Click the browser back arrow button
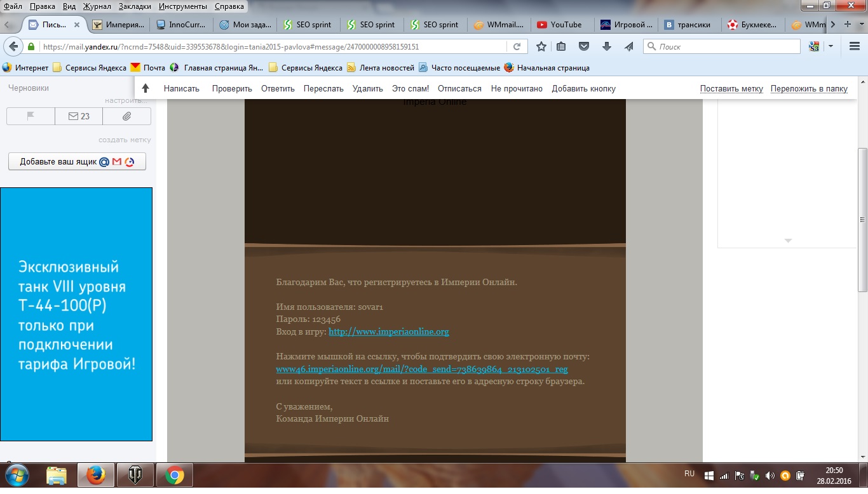 pyautogui.click(x=12, y=46)
